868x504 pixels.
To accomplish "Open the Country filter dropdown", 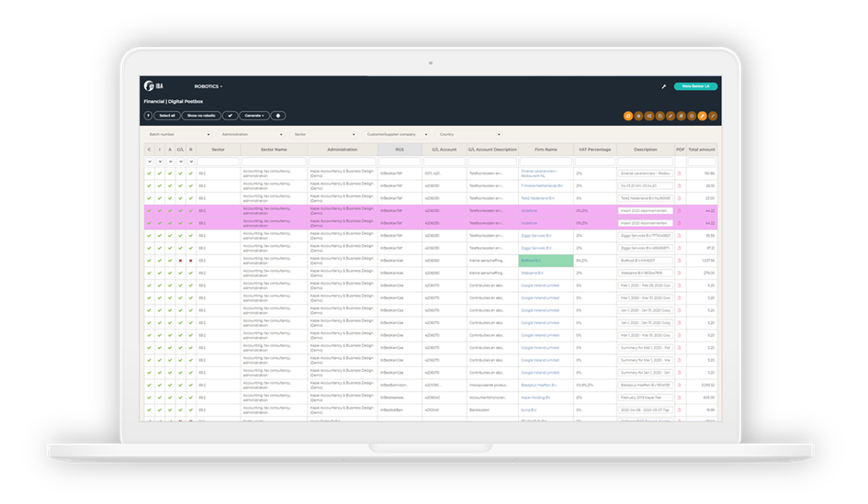I will (468, 134).
